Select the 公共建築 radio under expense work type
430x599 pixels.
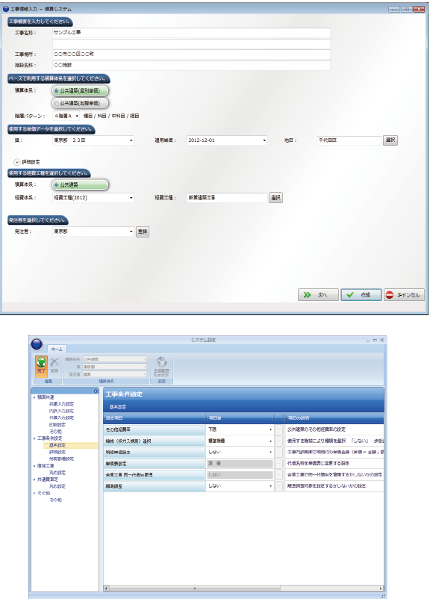pos(80,185)
